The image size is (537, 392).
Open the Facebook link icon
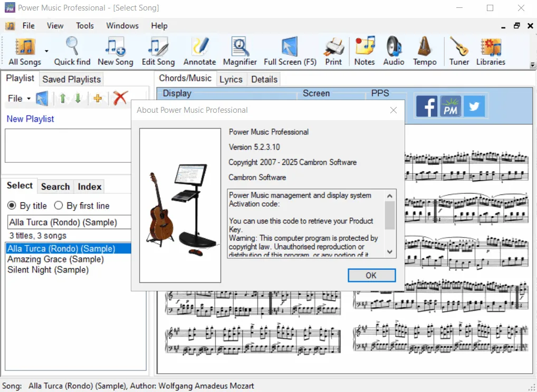click(x=426, y=106)
